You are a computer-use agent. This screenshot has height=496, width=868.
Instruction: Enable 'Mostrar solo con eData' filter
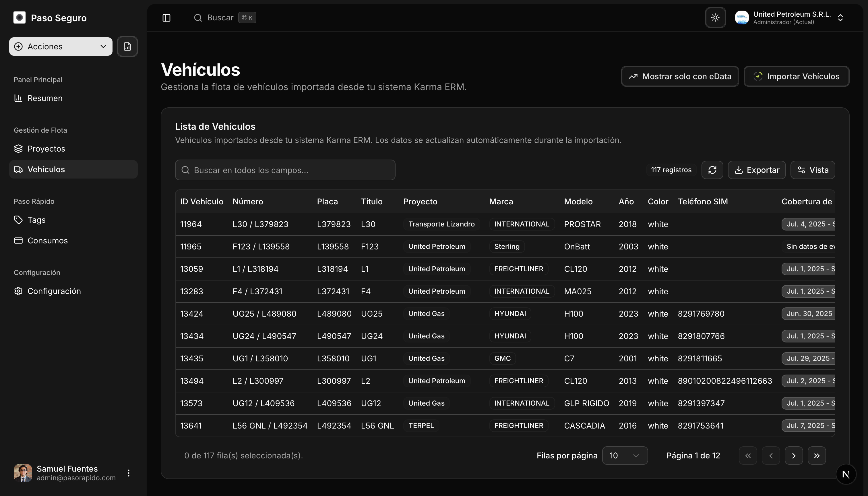[x=680, y=76]
